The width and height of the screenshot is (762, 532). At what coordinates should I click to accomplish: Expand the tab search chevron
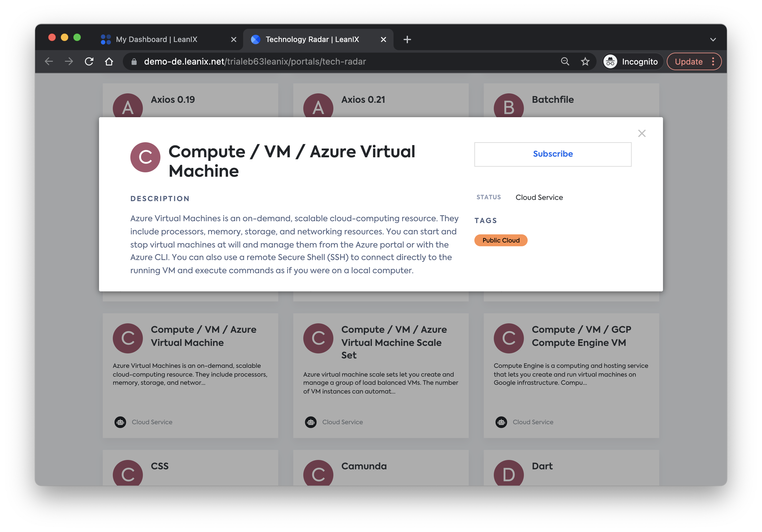click(x=712, y=39)
